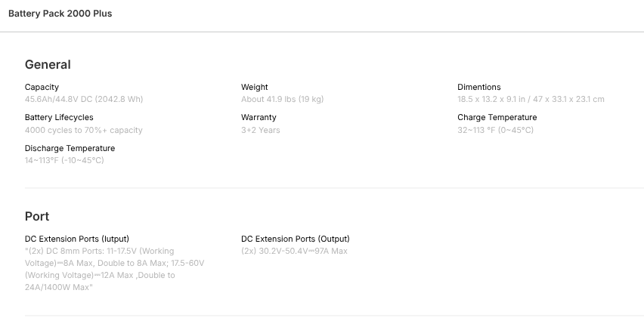Click the Charge Temperature label
The height and width of the screenshot is (318, 644).
click(497, 117)
